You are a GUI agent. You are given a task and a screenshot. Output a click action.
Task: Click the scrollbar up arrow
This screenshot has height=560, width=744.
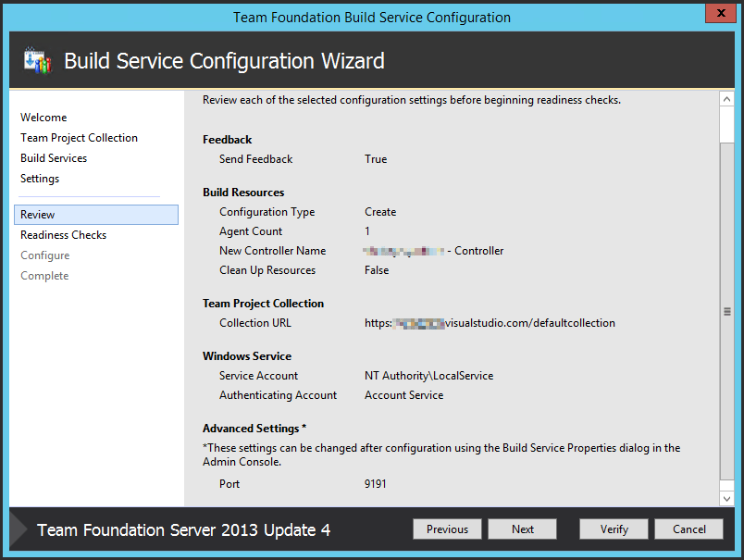click(727, 99)
